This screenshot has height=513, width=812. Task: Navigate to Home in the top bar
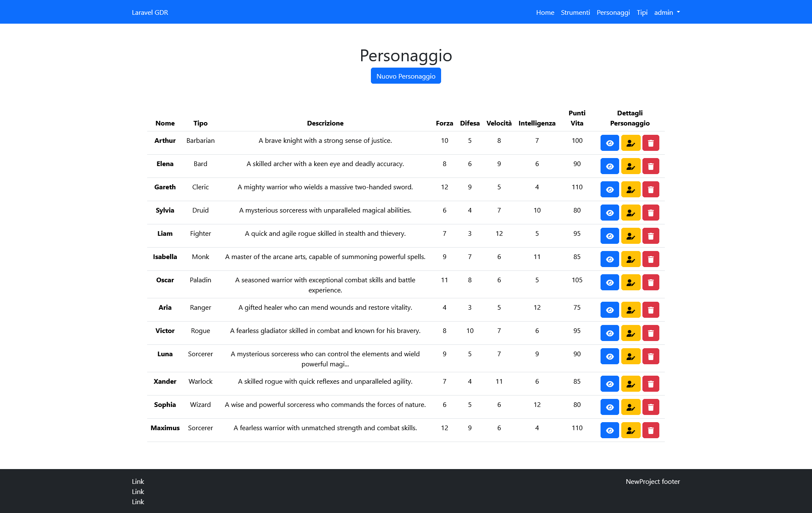point(545,12)
